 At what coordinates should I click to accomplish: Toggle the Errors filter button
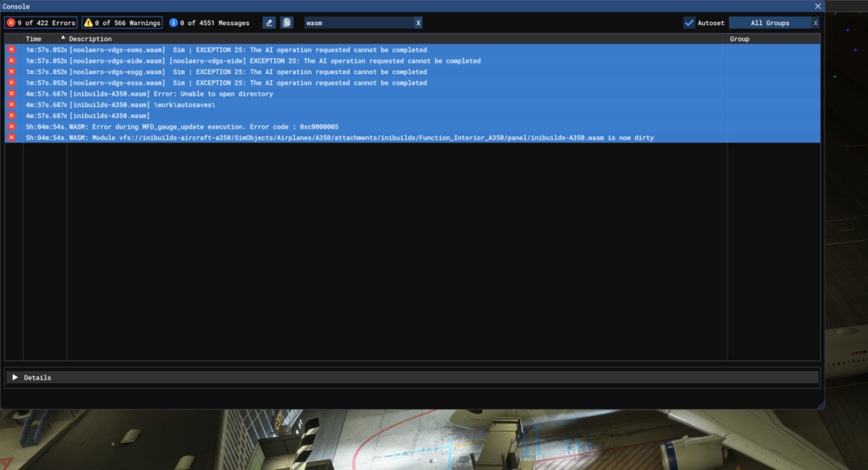click(41, 23)
